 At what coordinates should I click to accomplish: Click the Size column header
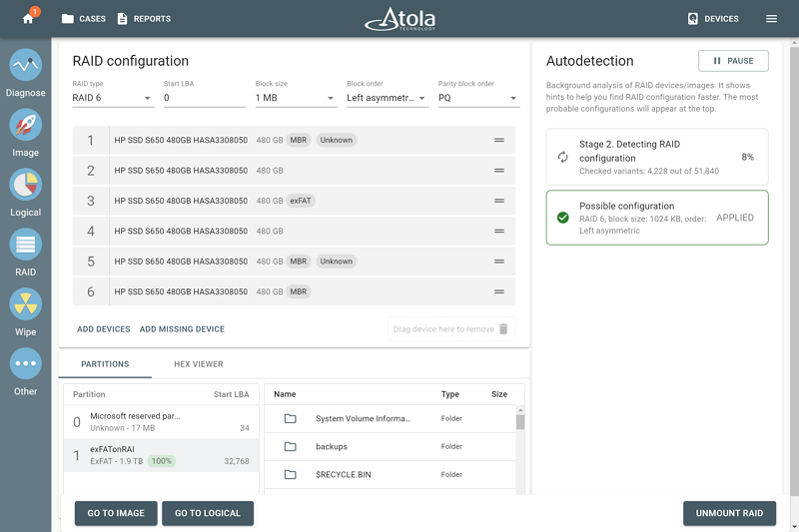pyautogui.click(x=499, y=394)
